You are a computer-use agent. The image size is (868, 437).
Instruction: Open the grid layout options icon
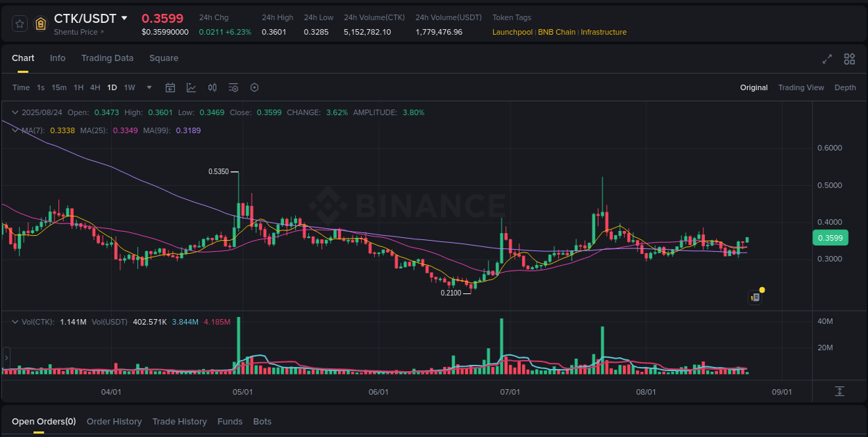[849, 60]
